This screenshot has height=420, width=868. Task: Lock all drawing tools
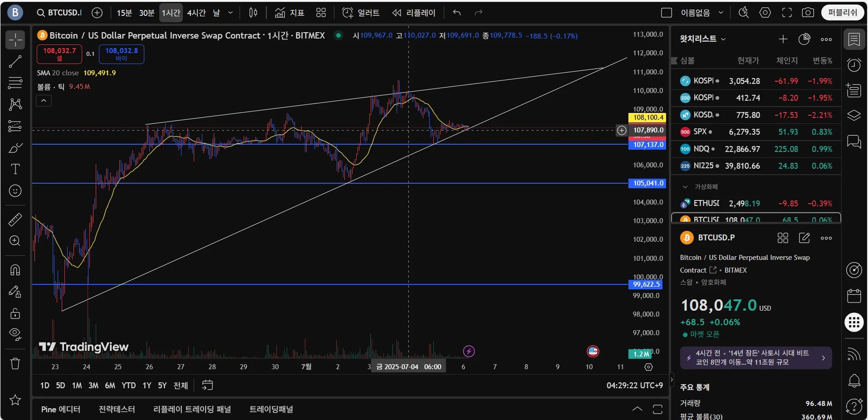(x=15, y=313)
